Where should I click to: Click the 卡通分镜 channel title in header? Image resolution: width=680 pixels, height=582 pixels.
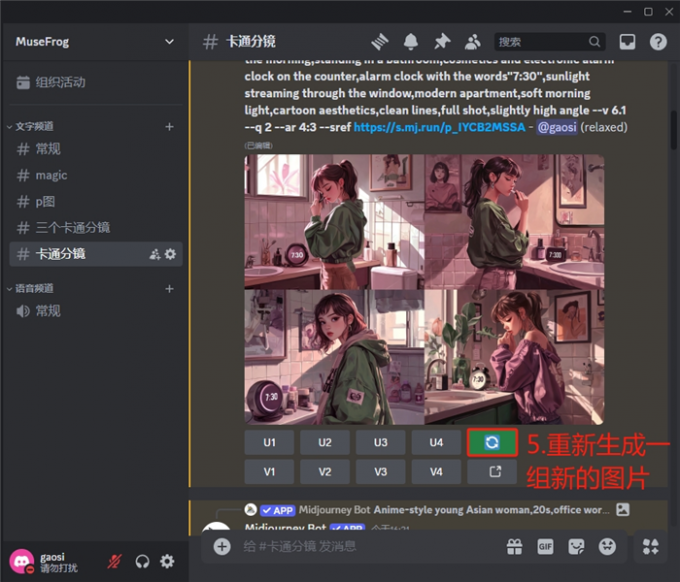(x=251, y=42)
